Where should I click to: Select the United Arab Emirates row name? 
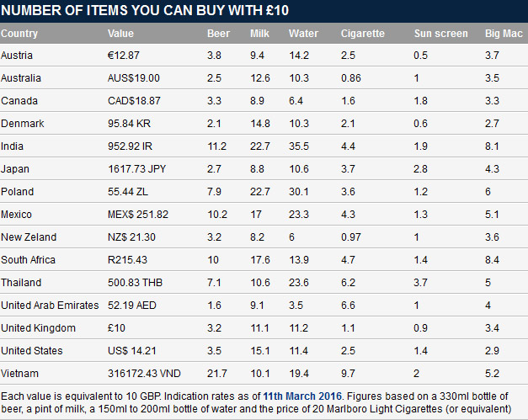pos(50,305)
